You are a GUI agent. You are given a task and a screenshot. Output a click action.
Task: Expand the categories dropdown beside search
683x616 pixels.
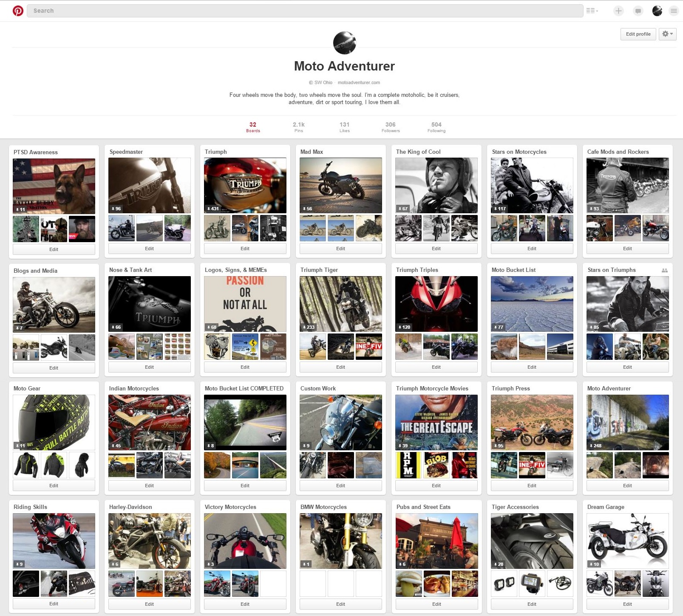tap(592, 11)
